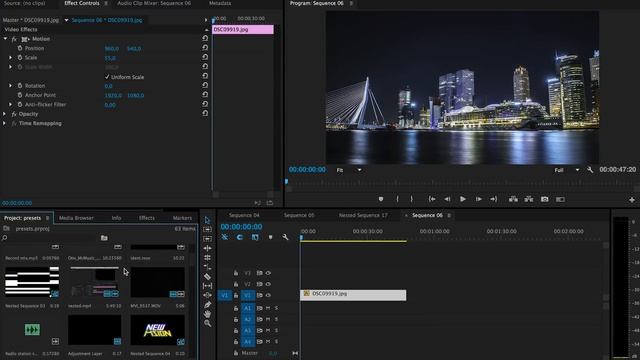
Task: Select the Zoom magnifier tool
Action: click(207, 323)
